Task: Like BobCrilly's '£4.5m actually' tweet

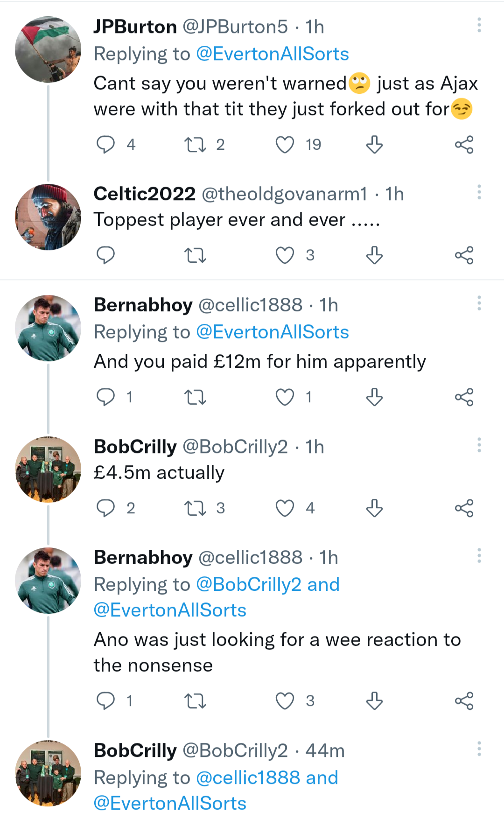Action: [285, 508]
